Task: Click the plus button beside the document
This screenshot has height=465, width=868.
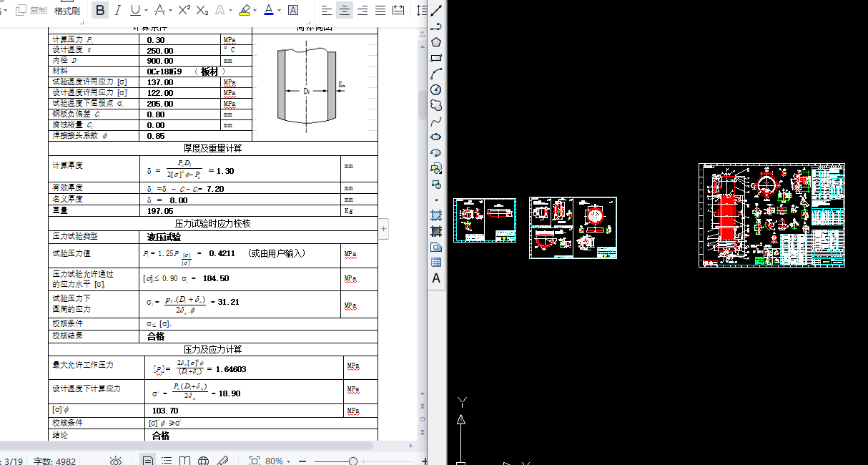Action: pyautogui.click(x=384, y=229)
